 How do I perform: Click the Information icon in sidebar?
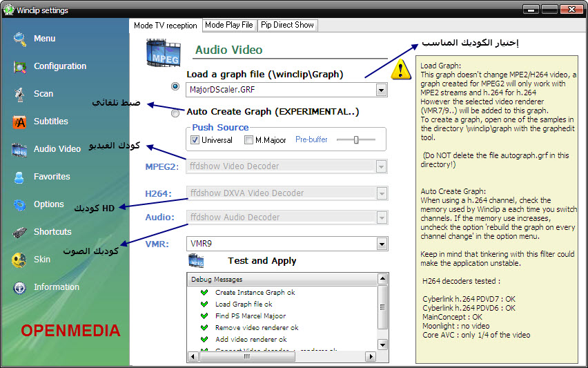(x=19, y=288)
